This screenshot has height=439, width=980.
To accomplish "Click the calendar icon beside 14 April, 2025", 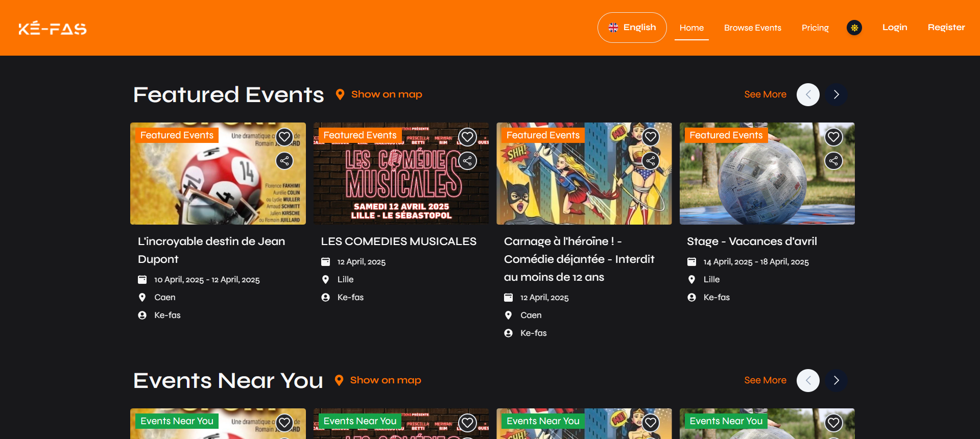I will coord(691,262).
